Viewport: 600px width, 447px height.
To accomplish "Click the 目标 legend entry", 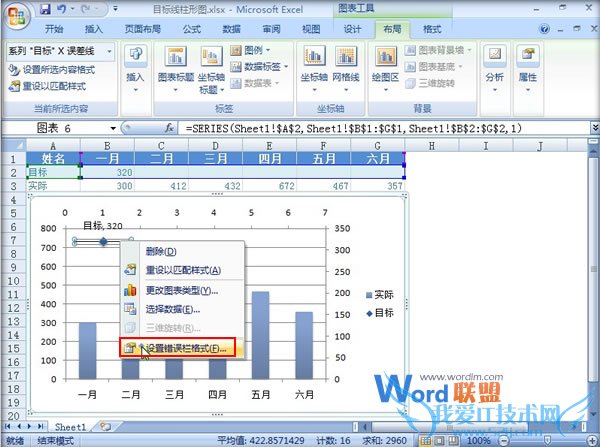I will point(379,313).
